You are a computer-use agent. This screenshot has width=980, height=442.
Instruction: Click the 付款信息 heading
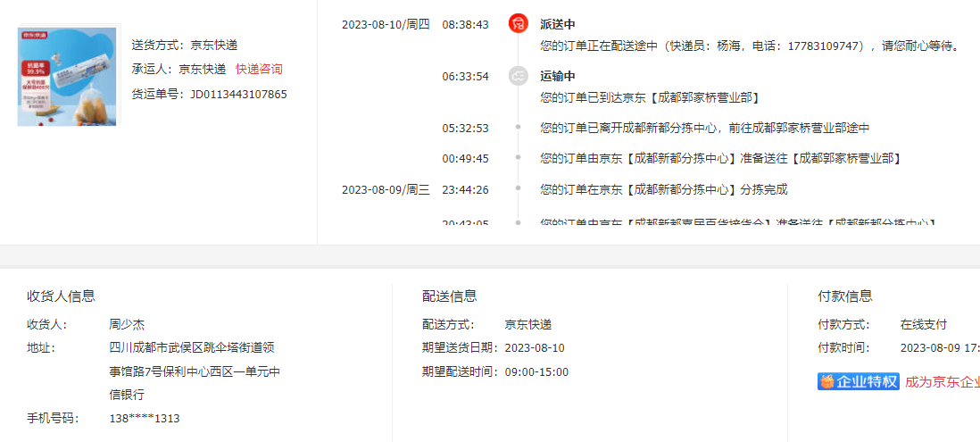click(x=845, y=296)
